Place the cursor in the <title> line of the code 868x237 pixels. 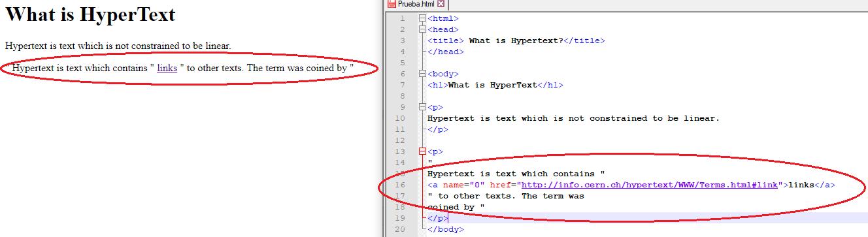point(516,40)
